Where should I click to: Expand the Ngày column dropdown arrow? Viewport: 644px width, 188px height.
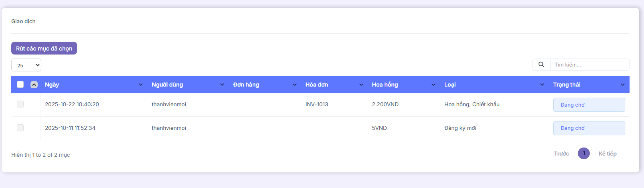coord(141,85)
